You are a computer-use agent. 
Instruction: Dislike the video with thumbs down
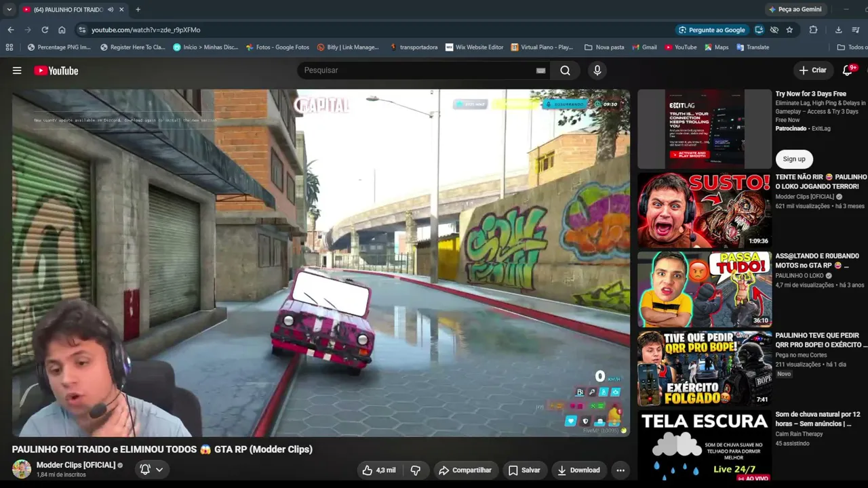[x=416, y=470]
